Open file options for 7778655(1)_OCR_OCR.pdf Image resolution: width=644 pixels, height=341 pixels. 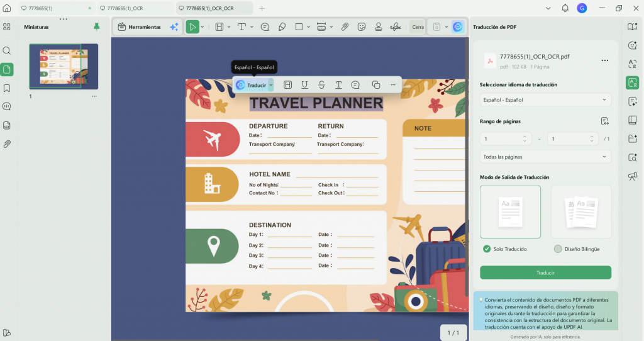tap(604, 61)
